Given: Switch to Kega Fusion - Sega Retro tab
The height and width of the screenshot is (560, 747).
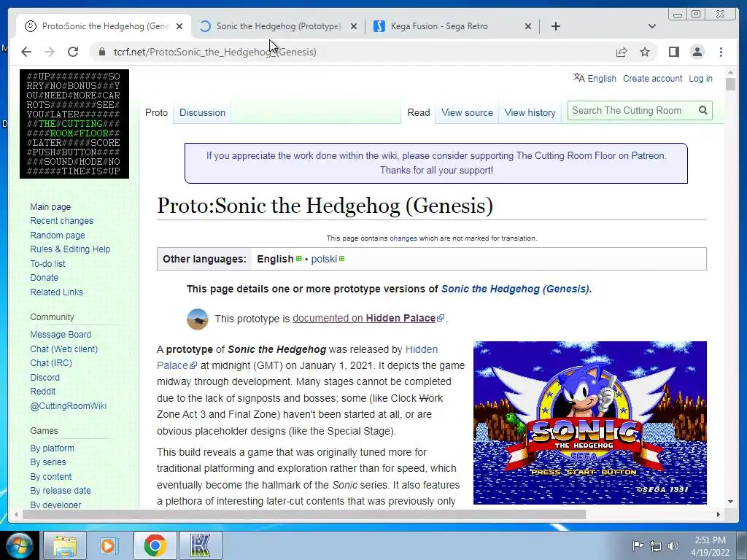Looking at the screenshot, I should tap(438, 26).
